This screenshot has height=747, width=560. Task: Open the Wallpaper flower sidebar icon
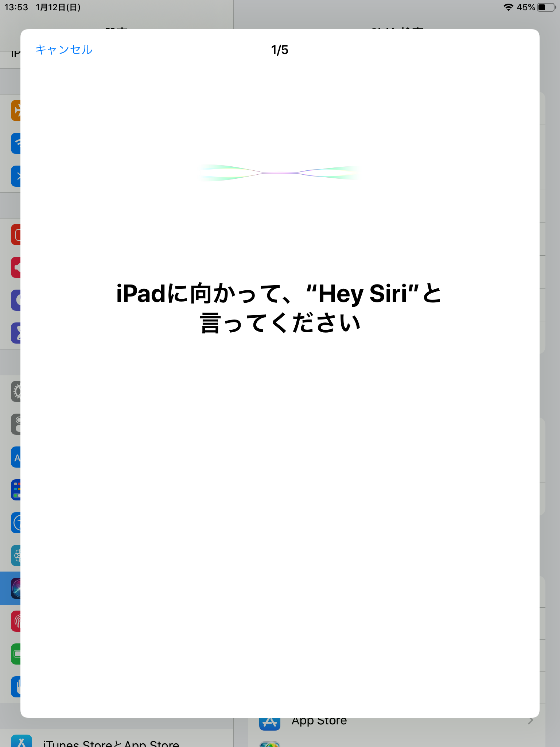(16, 556)
